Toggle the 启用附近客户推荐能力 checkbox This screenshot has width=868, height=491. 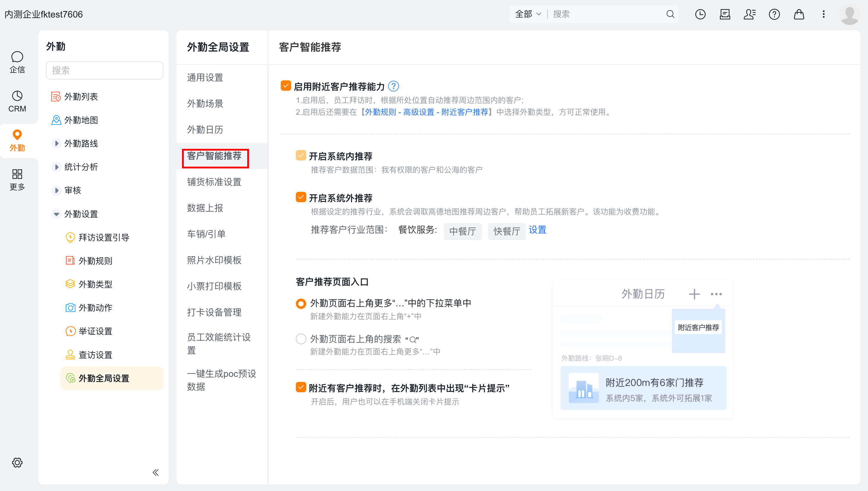(x=285, y=86)
